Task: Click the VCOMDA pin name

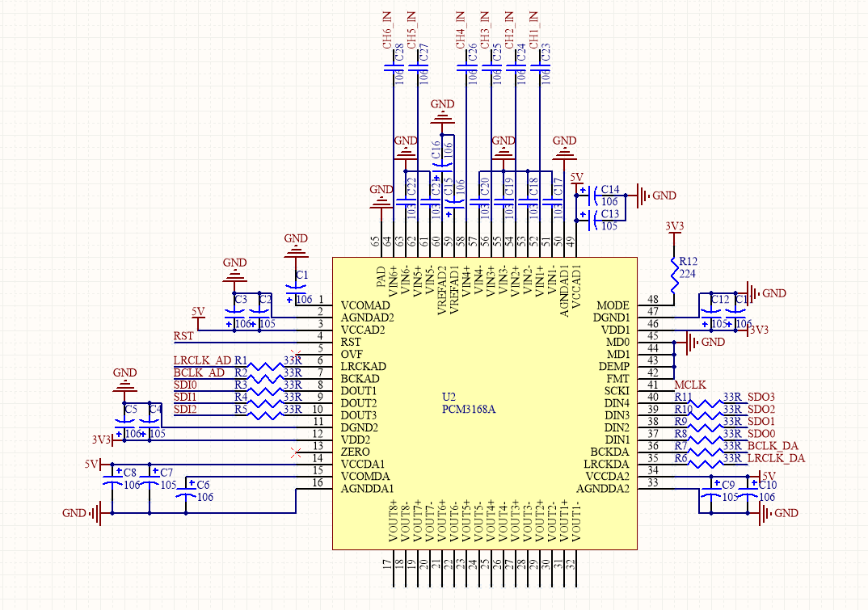Action: click(x=365, y=476)
